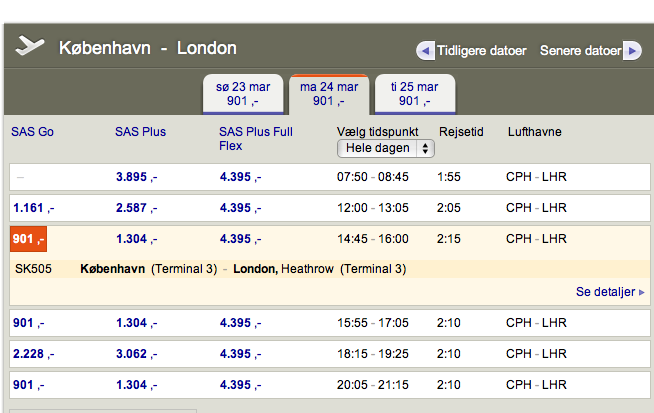Click the SAS Go column header
The image size is (654, 413).
(32, 132)
